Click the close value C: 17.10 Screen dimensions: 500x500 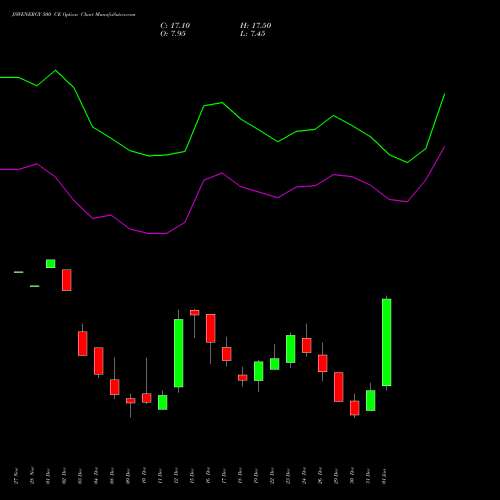pos(175,26)
